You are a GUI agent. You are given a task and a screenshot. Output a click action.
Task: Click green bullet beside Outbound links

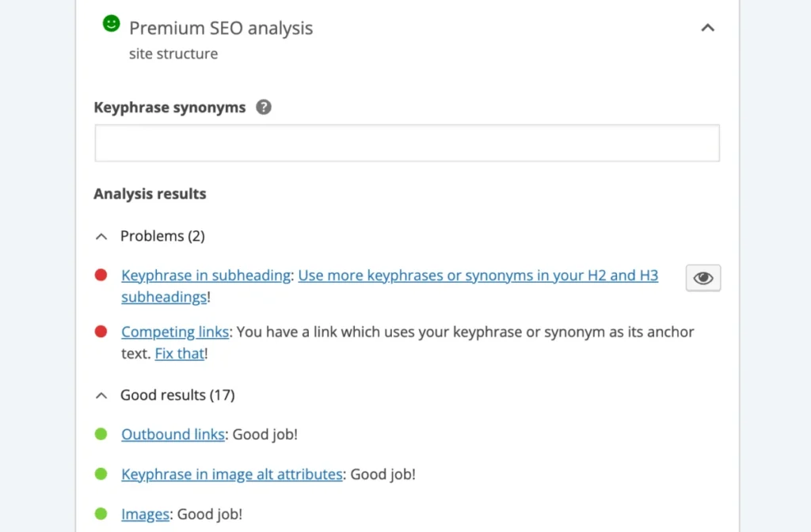point(101,434)
